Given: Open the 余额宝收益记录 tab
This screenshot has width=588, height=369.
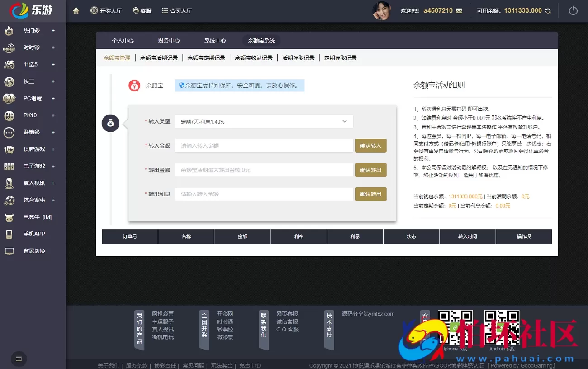Looking at the screenshot, I should click(254, 58).
